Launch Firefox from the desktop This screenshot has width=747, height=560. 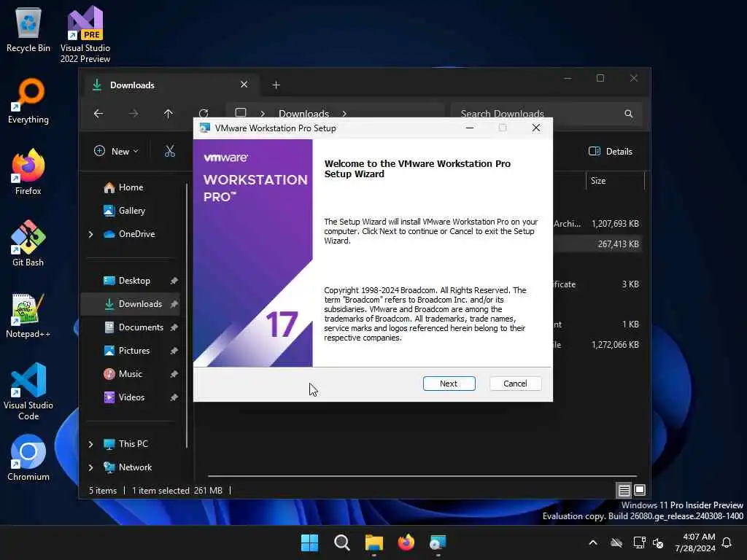pos(28,172)
